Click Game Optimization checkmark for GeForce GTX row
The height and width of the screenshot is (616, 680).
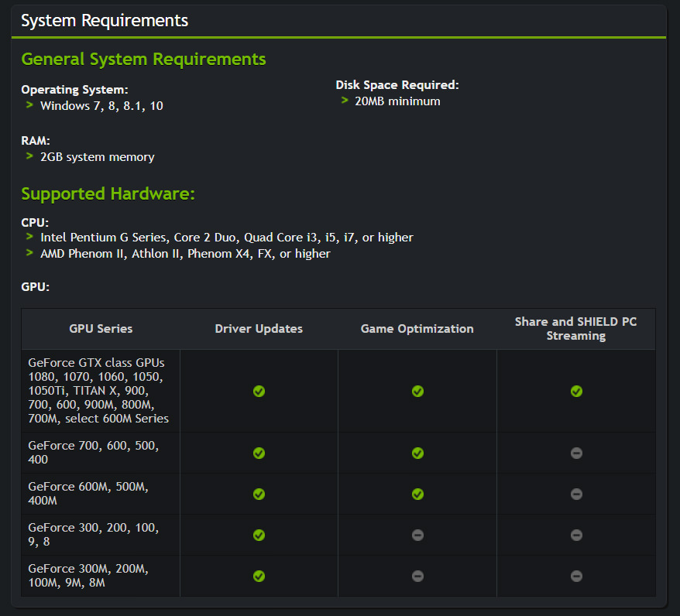tap(417, 392)
